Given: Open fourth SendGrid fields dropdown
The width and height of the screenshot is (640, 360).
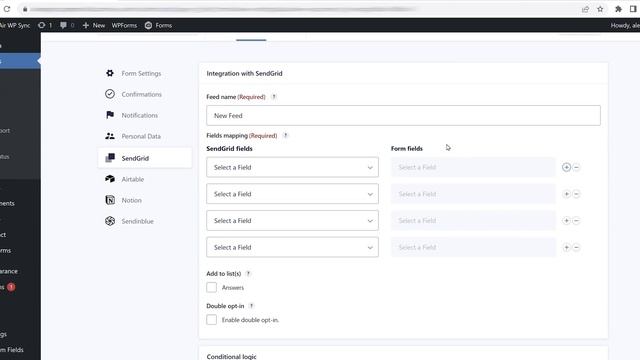Looking at the screenshot, I should point(292,247).
